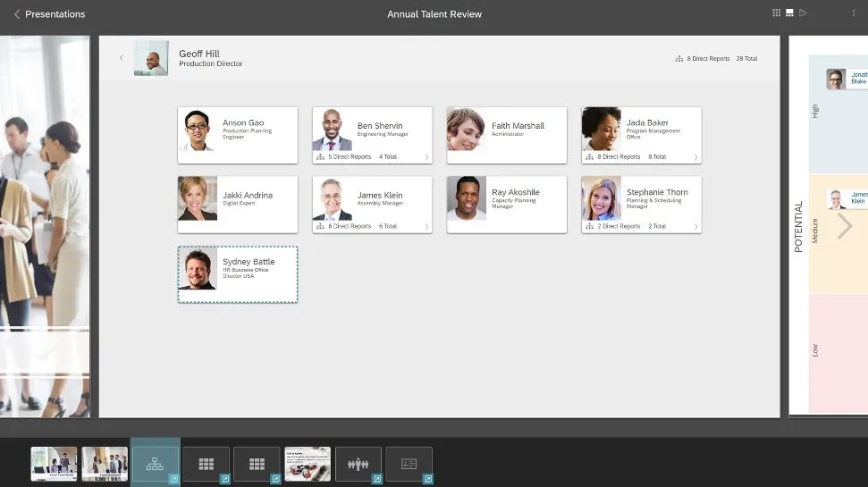Select second slide thumbnail in filmstrip
Screen dimensions: 868x487
pyautogui.click(x=105, y=464)
